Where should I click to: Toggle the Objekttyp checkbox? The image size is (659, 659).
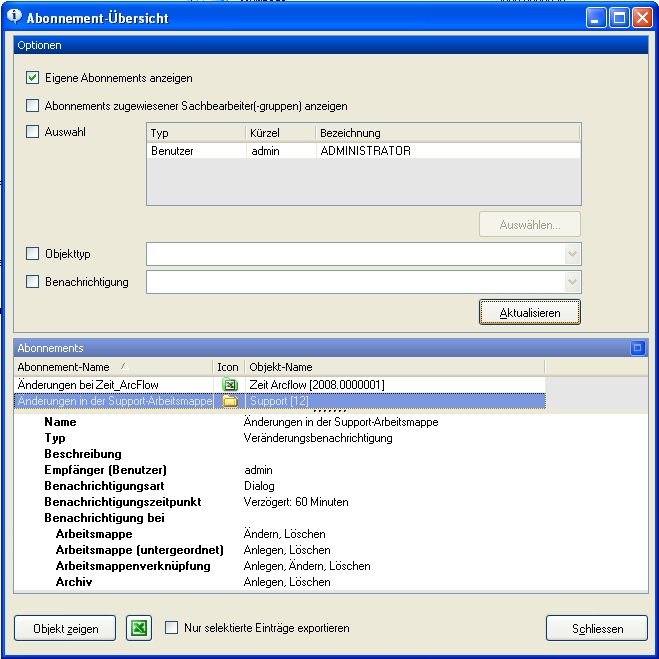point(32,253)
